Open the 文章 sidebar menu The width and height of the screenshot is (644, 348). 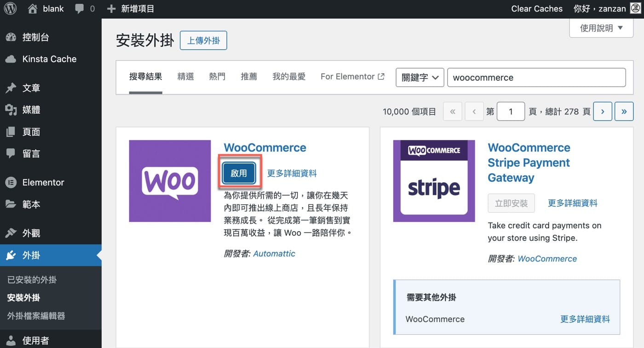coord(51,88)
